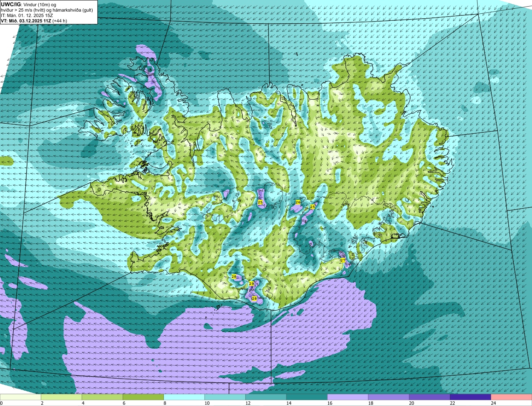This screenshot has width=532, height=406.
Task: Click the legend scale number 12
Action: [248, 403]
